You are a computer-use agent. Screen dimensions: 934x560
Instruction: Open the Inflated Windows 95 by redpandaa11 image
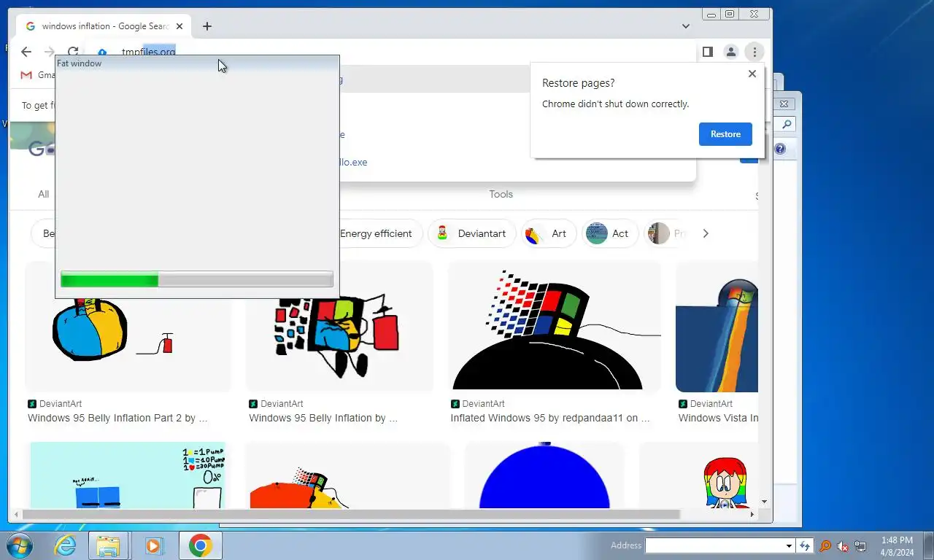[x=555, y=327]
